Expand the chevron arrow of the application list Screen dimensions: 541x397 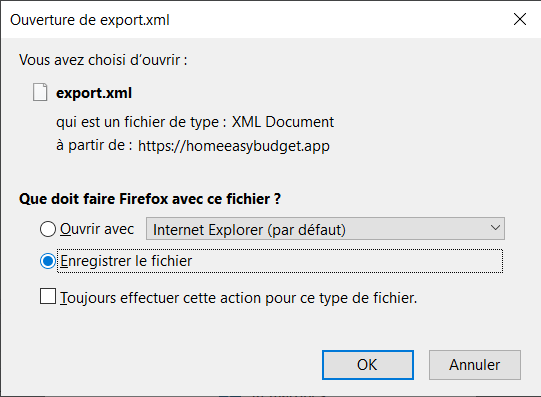(x=495, y=228)
